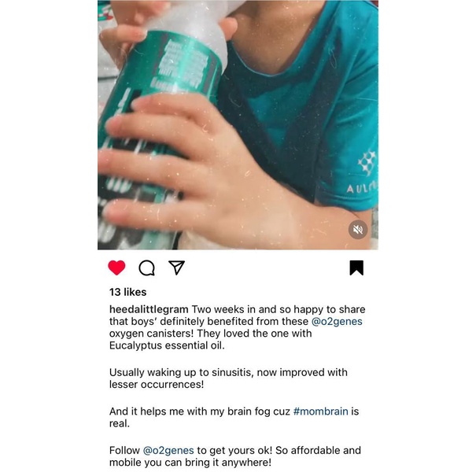
Task: Click the 'brain fog cuz' caption text
Action: pos(259,411)
